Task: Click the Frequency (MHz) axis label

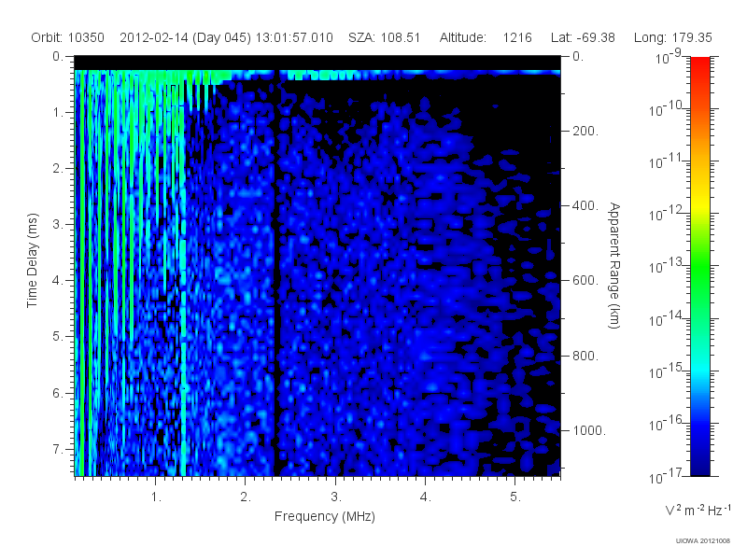Action: 324,516
